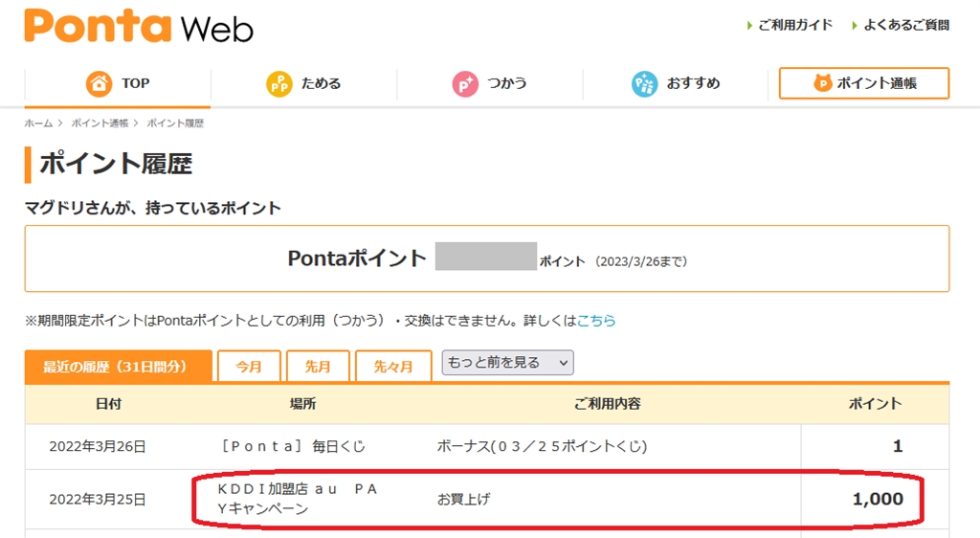980x538 pixels.
Task: Click the 2022年3月25日 date cell
Action: click(98, 500)
